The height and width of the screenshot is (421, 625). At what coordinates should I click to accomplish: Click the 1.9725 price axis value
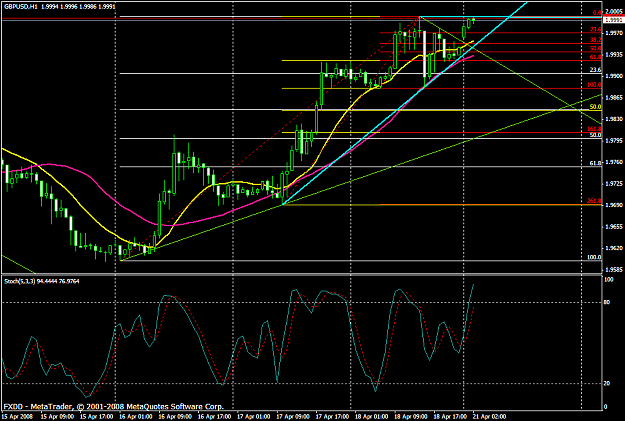pyautogui.click(x=614, y=183)
